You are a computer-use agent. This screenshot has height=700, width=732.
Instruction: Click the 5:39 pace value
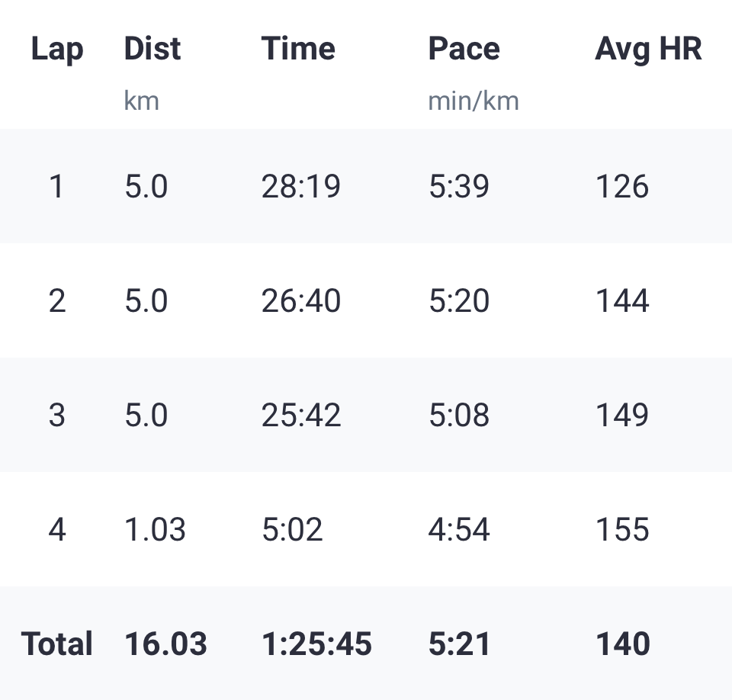coord(459,186)
